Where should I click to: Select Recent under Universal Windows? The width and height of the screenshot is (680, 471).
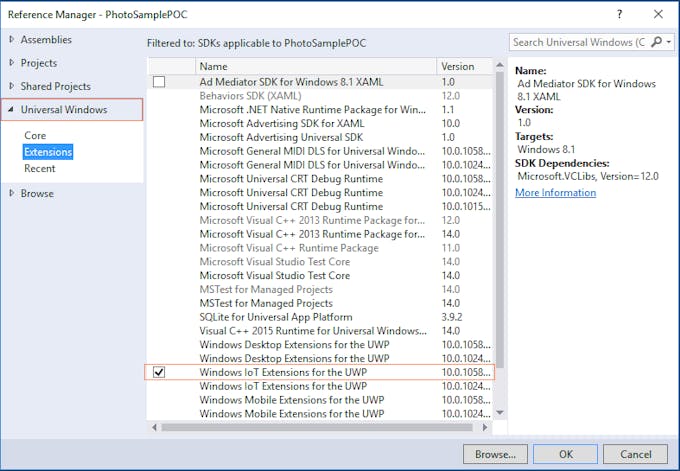(39, 168)
